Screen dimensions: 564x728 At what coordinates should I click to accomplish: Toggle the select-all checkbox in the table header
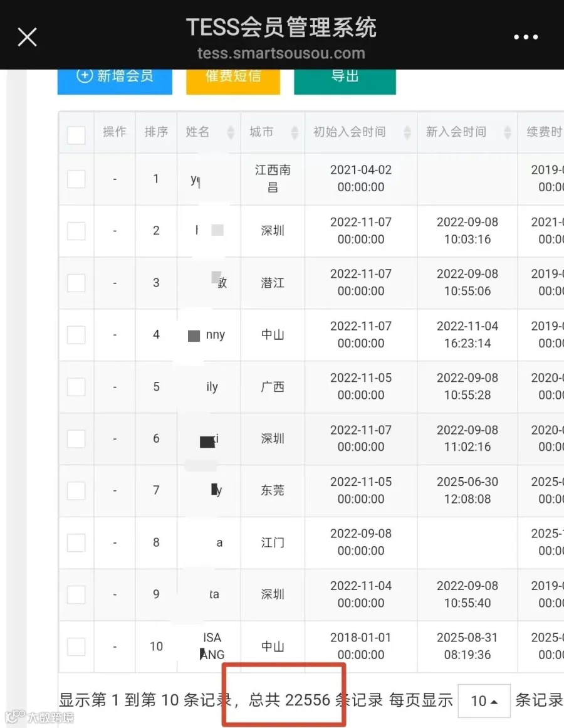(76, 135)
